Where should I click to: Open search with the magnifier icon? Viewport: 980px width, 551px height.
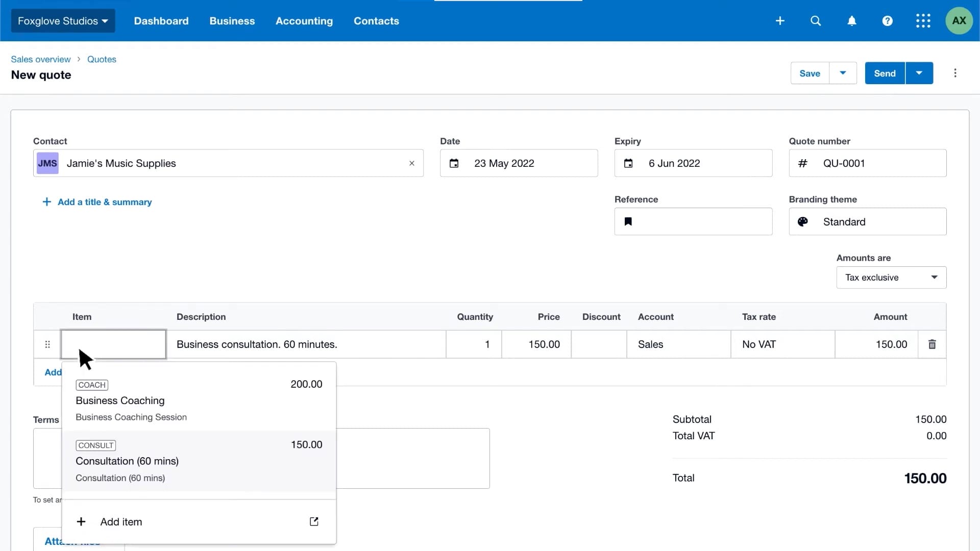[x=816, y=21]
